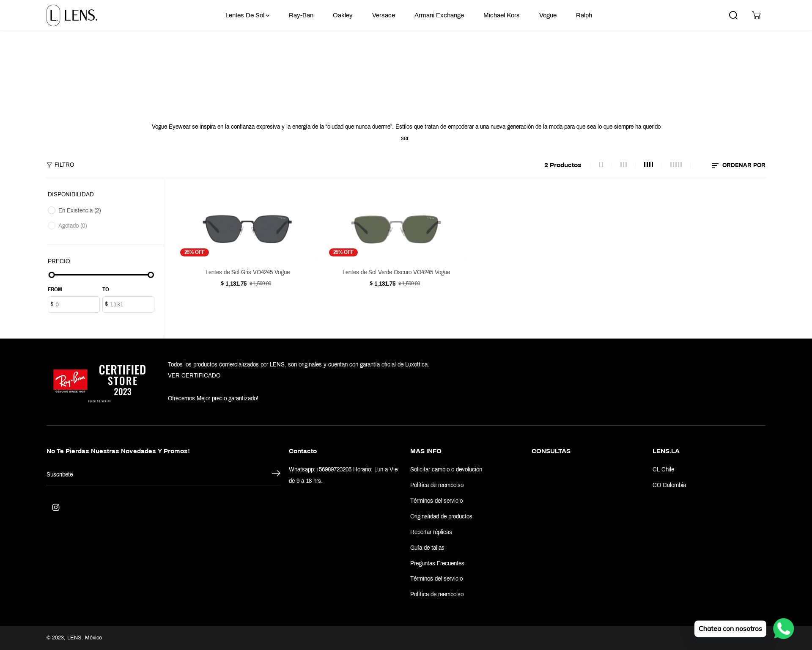The height and width of the screenshot is (650, 812).
Task: Click Ofrecemos Mejor precio garantizado! text
Action: tap(213, 398)
